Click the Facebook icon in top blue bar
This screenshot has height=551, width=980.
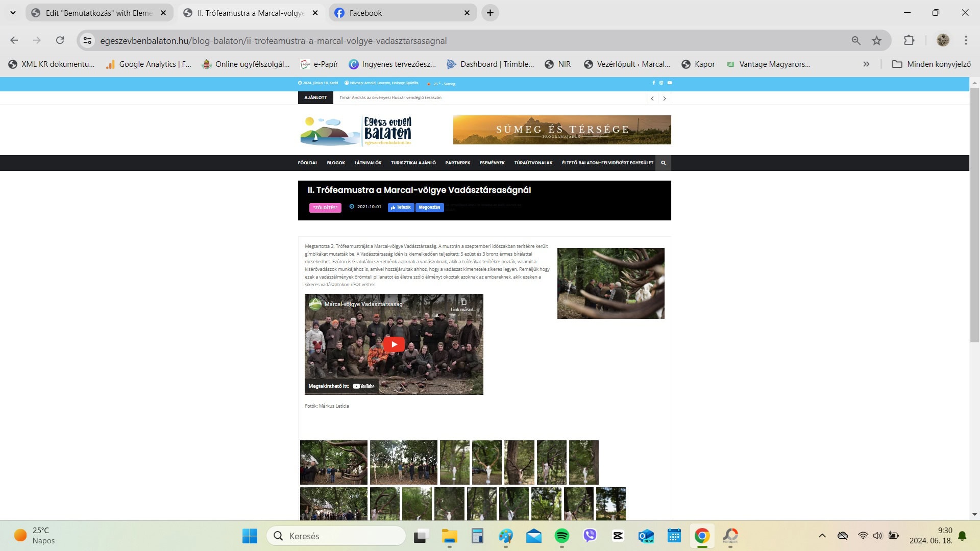[653, 83]
